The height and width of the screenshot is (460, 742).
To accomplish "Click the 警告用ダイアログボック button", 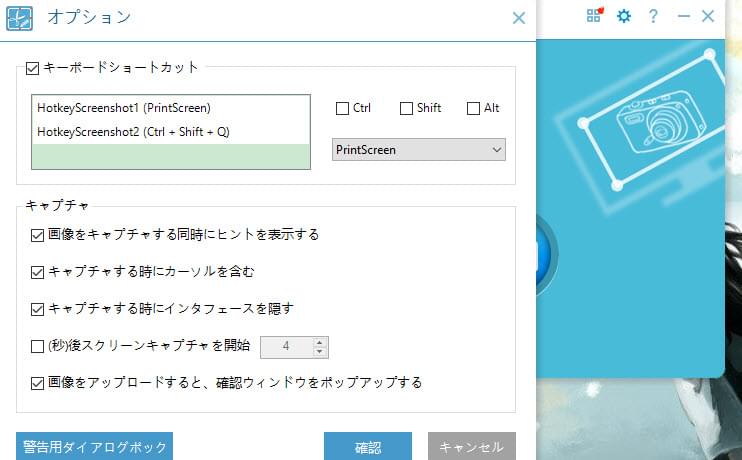I will pyautogui.click(x=95, y=446).
